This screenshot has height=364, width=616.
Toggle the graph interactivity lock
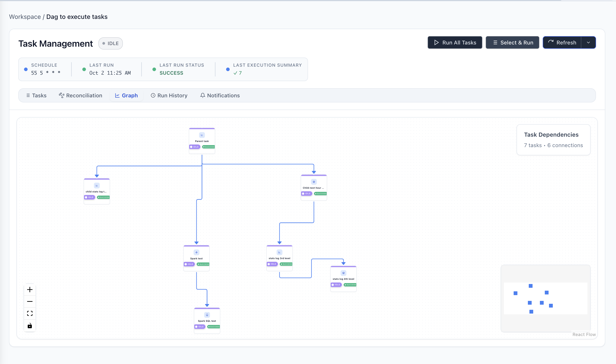(x=30, y=326)
